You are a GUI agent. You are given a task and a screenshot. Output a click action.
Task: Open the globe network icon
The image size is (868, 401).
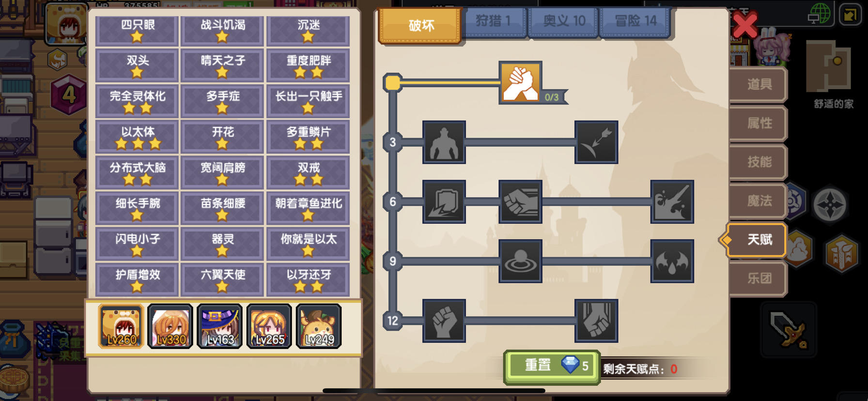tap(820, 14)
